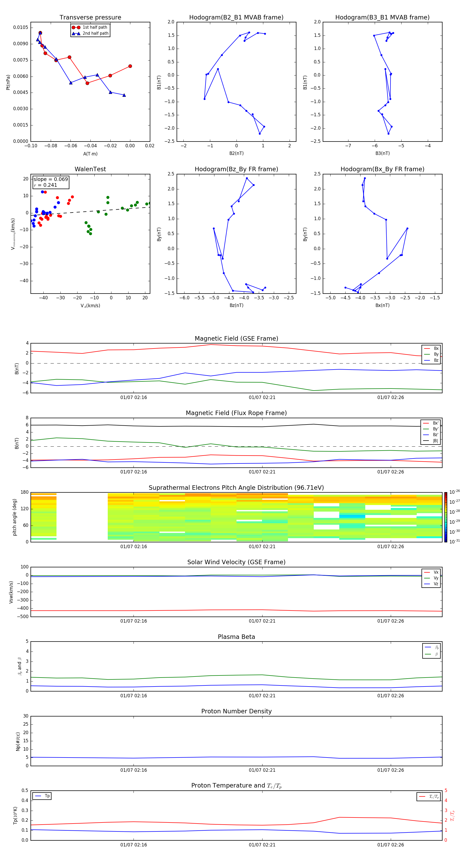Screen dimensions: 473x868
Task: Click the 'pitch angle (deg)' axis label
Action: (x=14, y=517)
